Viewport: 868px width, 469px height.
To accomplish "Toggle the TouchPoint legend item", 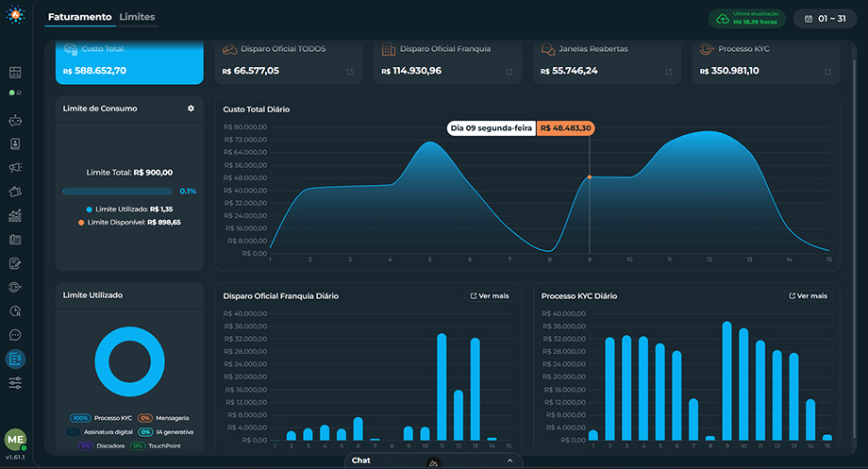I will click(x=156, y=445).
